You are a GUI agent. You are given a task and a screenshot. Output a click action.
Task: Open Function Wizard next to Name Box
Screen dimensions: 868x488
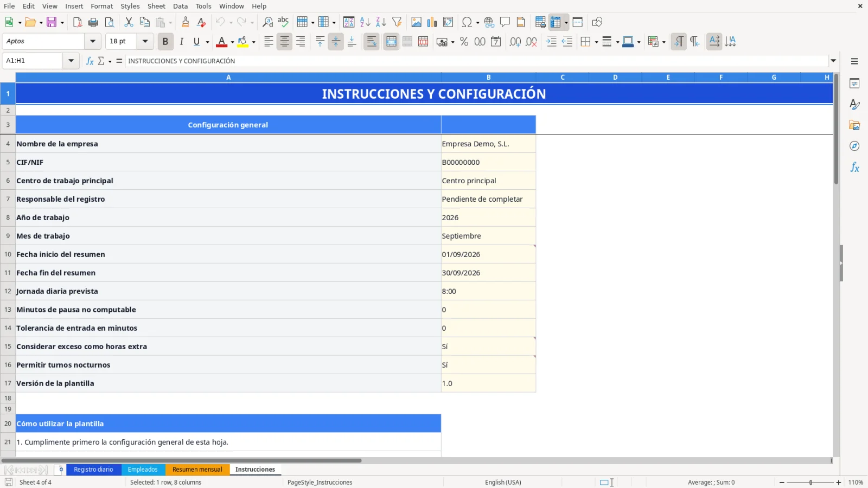pos(90,61)
